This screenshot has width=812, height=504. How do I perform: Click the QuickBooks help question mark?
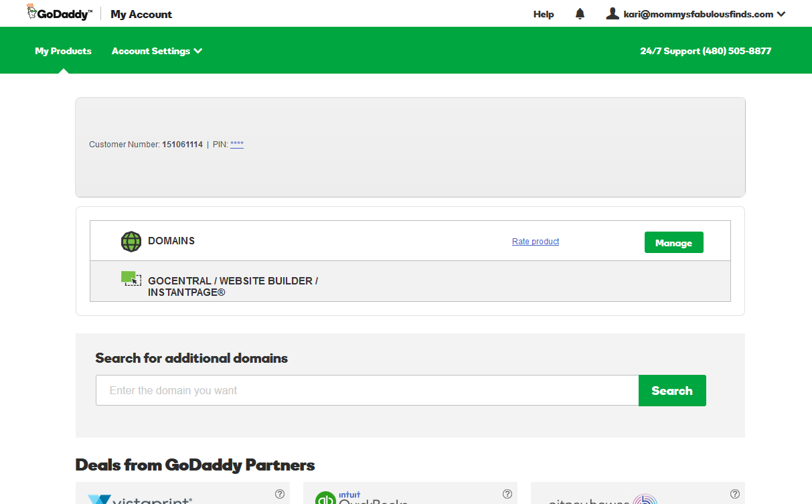[x=507, y=494]
